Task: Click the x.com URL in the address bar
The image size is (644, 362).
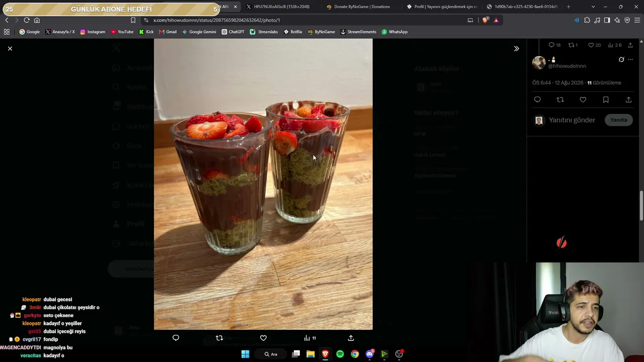Action: [x=216, y=20]
